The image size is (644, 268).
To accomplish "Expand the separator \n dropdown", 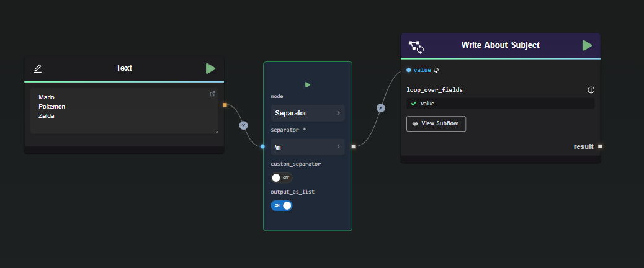I will pos(307,147).
